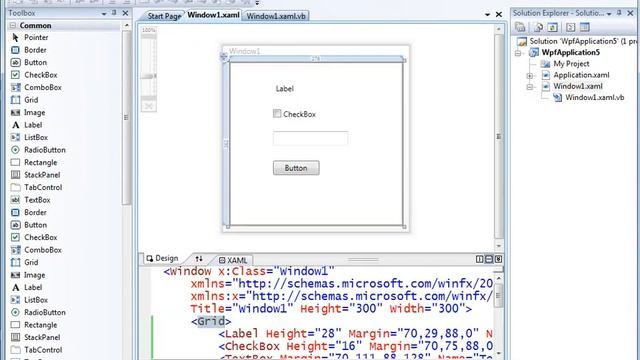This screenshot has height=360, width=640.
Task: Open the active files dropdown list
Action: 487,15
